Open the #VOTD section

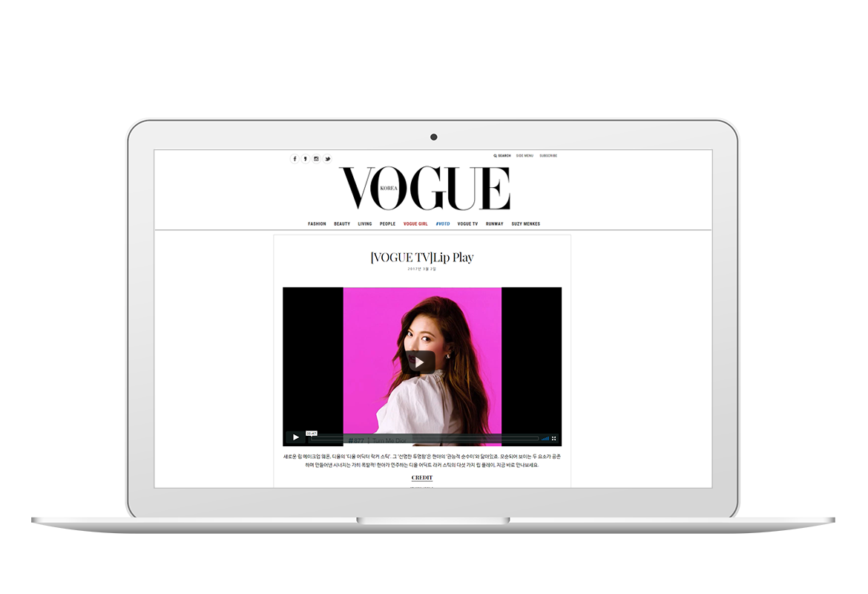click(443, 223)
